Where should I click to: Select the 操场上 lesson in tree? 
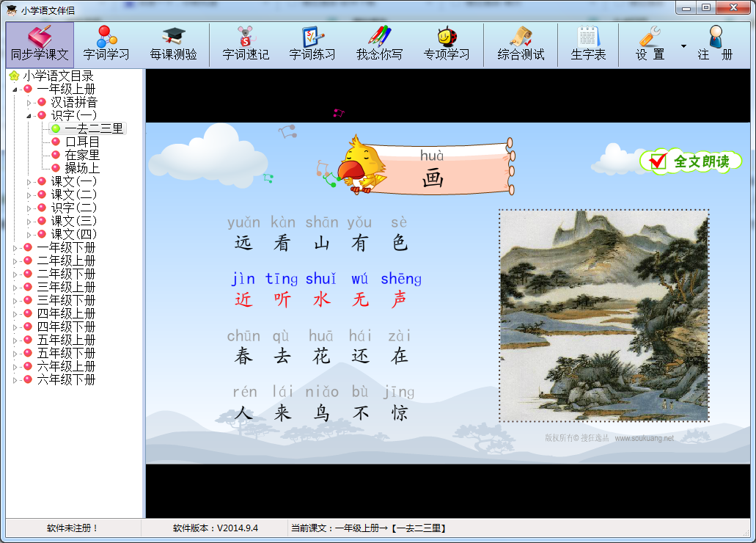[x=82, y=168]
